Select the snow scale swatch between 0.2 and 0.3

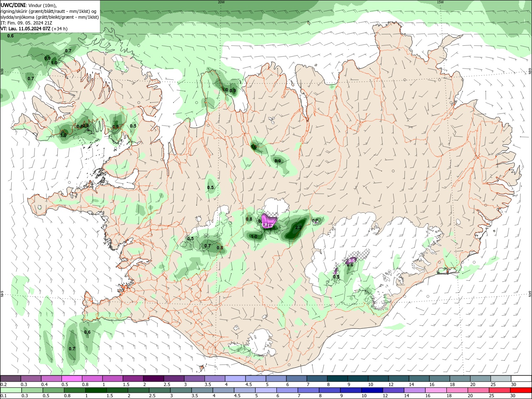click(10, 378)
